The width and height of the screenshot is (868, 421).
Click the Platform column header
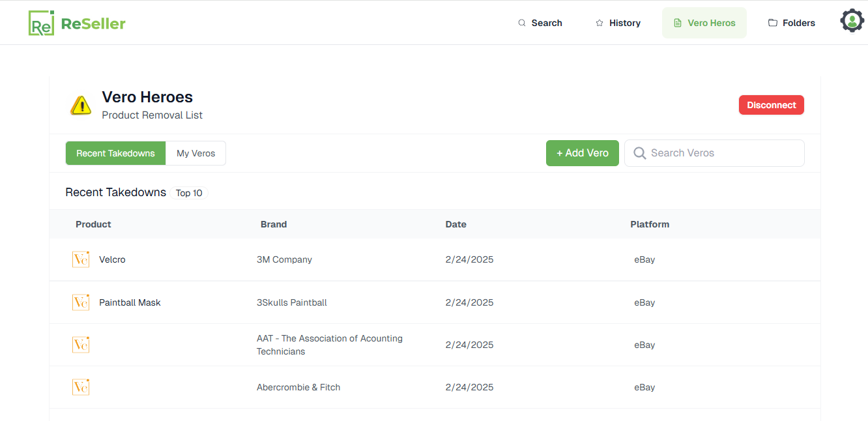click(x=650, y=224)
